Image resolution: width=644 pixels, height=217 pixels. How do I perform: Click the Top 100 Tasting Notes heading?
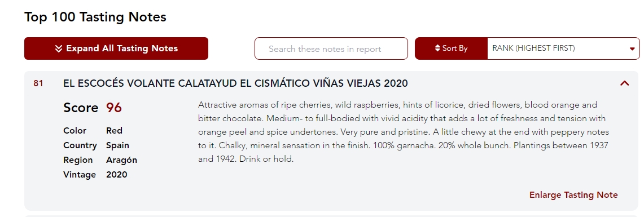point(95,17)
